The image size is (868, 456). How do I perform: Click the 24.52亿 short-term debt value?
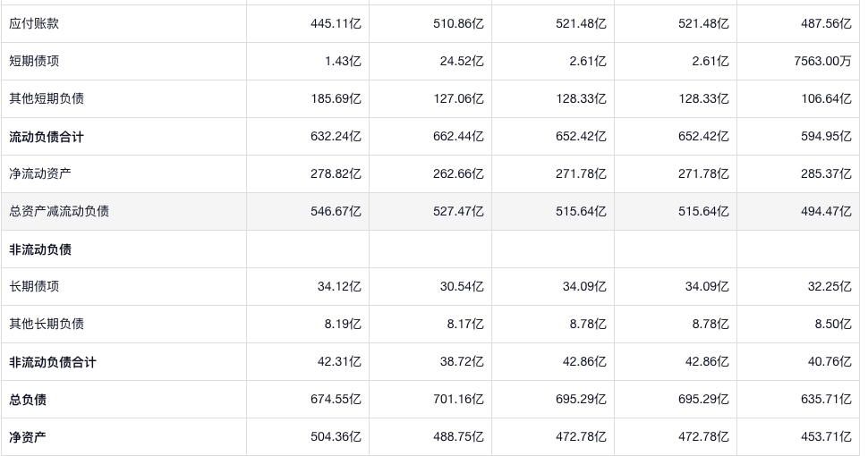tap(458, 62)
